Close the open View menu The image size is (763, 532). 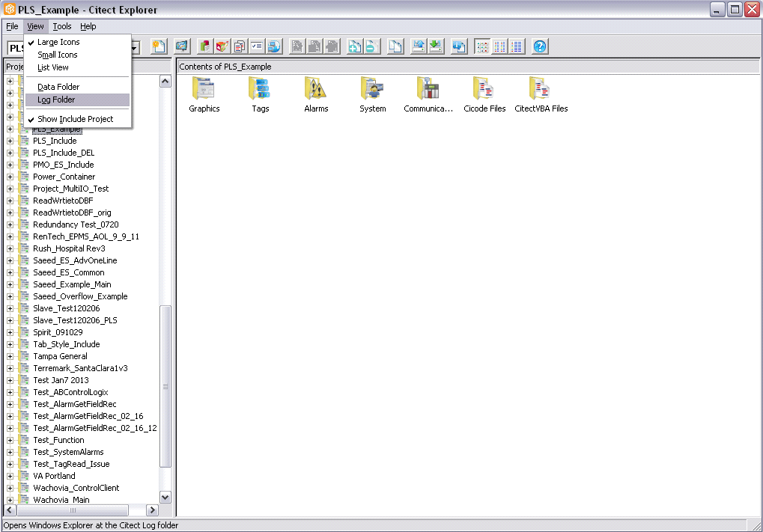(x=35, y=26)
